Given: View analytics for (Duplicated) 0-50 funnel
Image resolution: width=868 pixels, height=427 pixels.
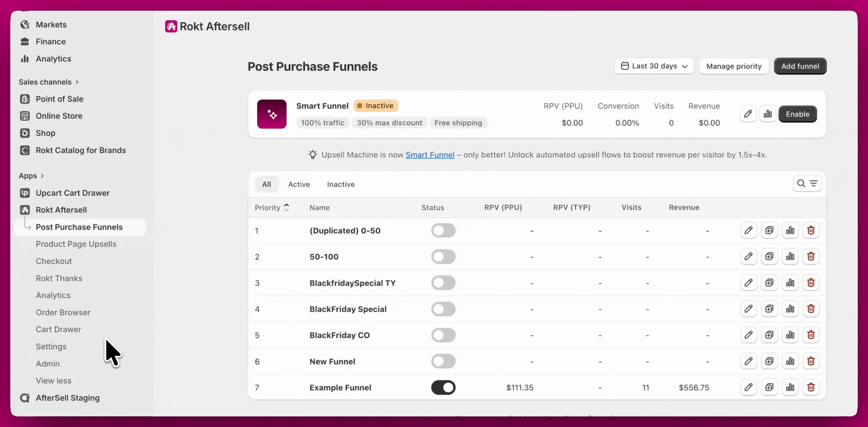Looking at the screenshot, I should point(790,231).
